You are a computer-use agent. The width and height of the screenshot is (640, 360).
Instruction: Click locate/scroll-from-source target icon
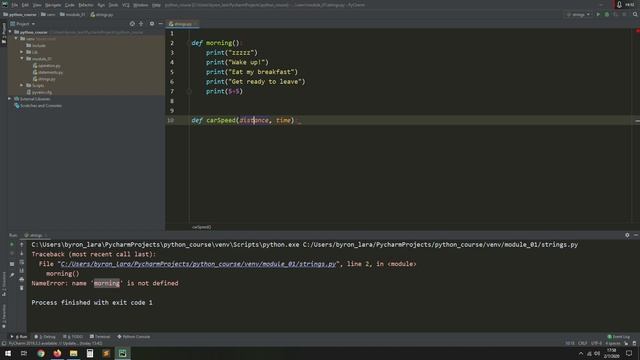(x=132, y=24)
